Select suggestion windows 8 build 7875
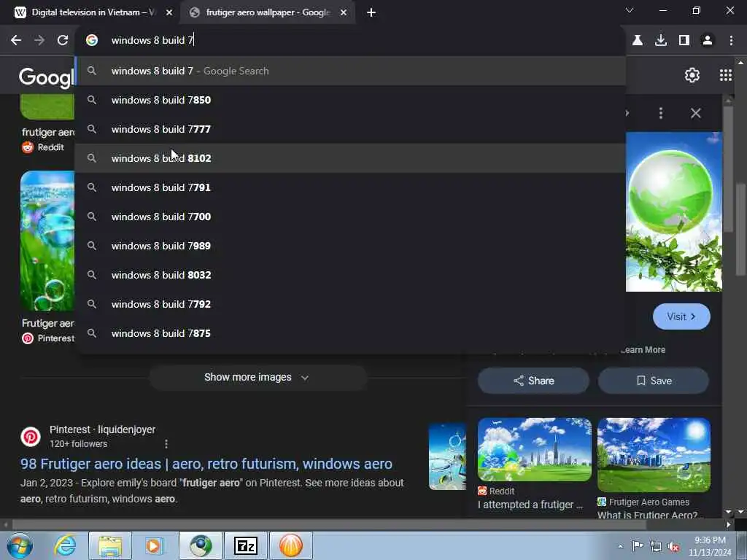The height and width of the screenshot is (560, 747). (350, 333)
